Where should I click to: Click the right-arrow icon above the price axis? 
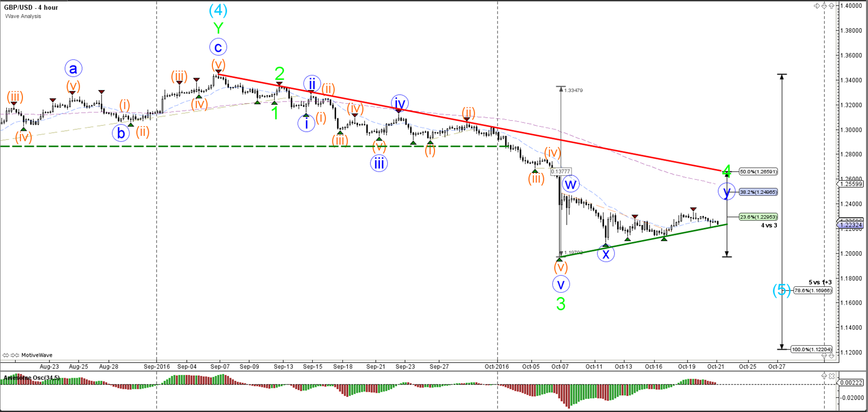pos(816,6)
